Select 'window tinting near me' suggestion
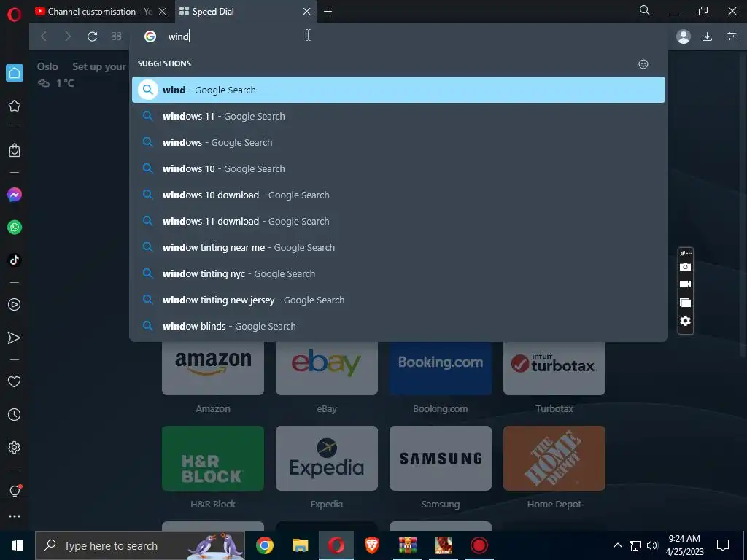747x560 pixels. click(x=398, y=248)
